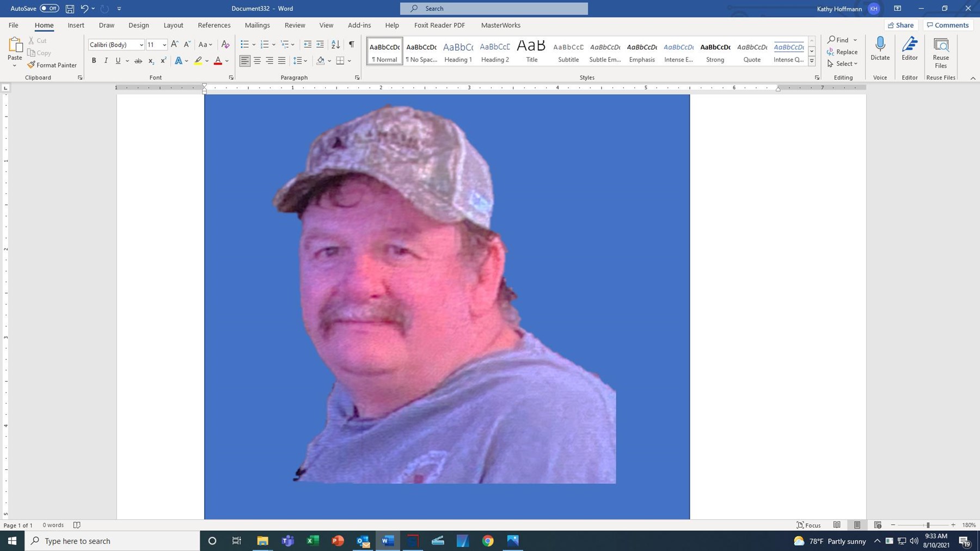Click the Share button
Screen dimensions: 980x551
point(901,25)
